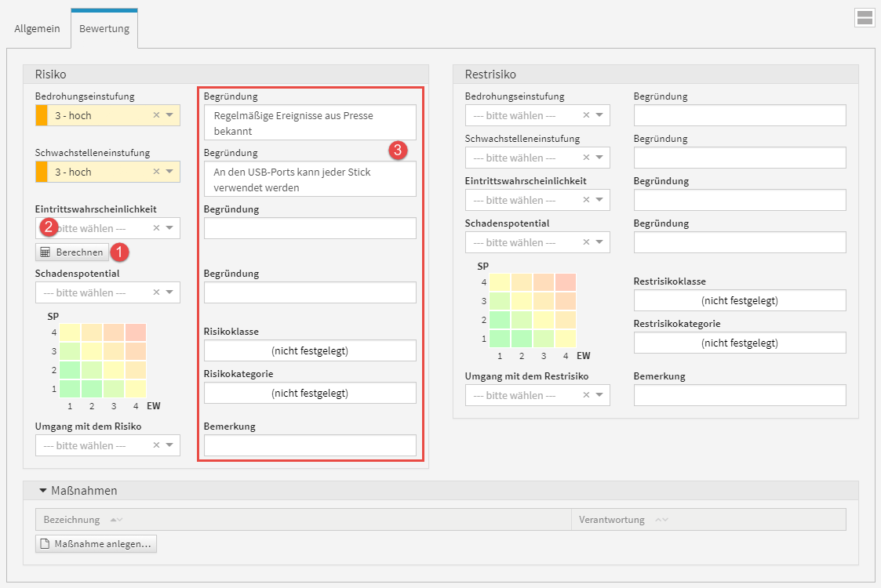Collapse the Maßnahmen section
The image size is (881, 588).
43,491
